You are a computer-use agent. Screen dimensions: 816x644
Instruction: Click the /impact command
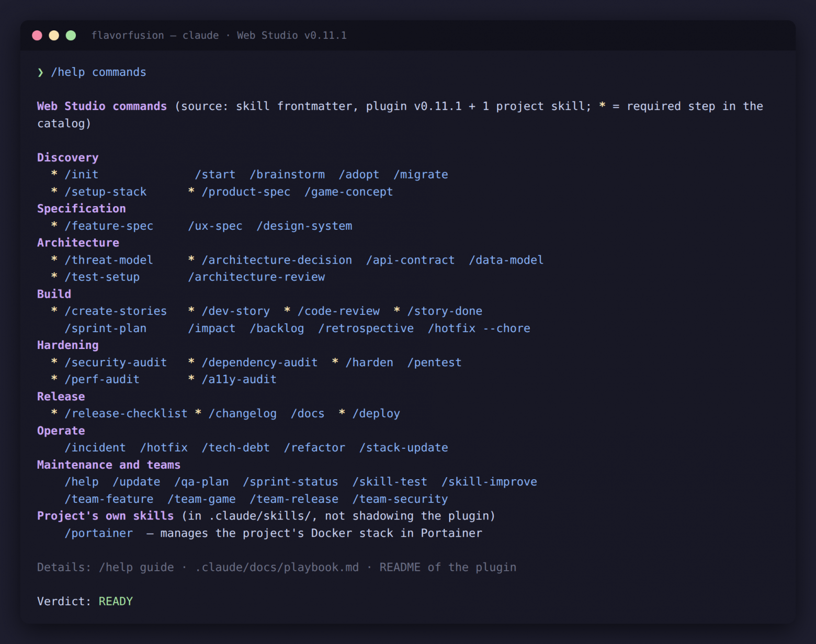click(x=212, y=329)
